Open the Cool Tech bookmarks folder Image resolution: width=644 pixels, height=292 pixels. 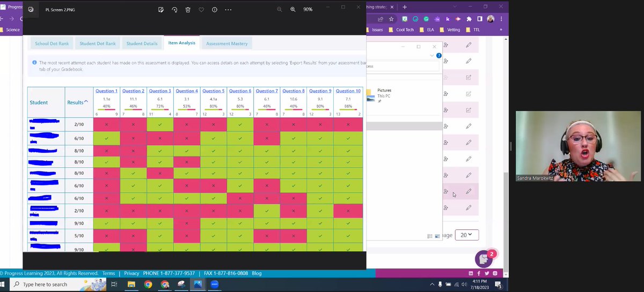tap(402, 29)
